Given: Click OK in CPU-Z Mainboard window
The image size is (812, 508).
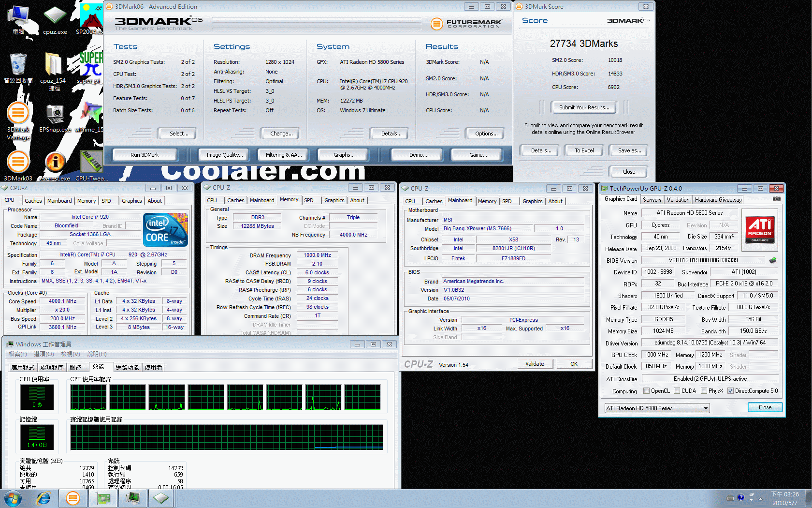Looking at the screenshot, I should pos(574,364).
